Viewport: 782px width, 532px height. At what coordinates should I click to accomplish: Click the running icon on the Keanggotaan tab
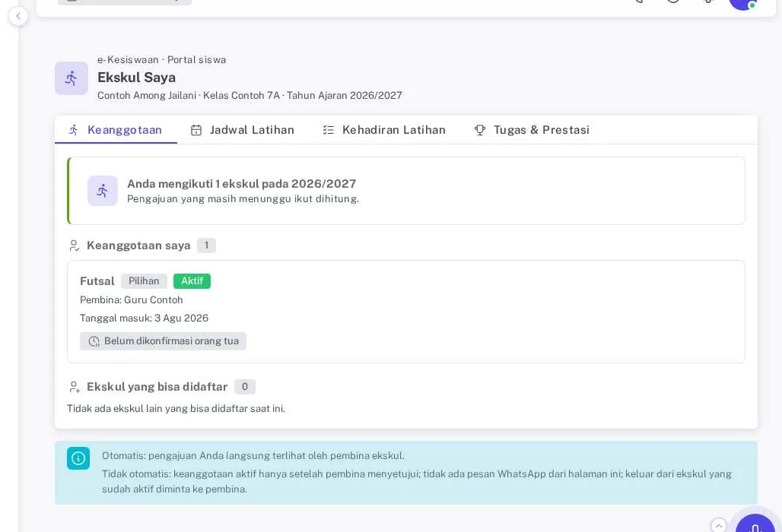[74, 130]
